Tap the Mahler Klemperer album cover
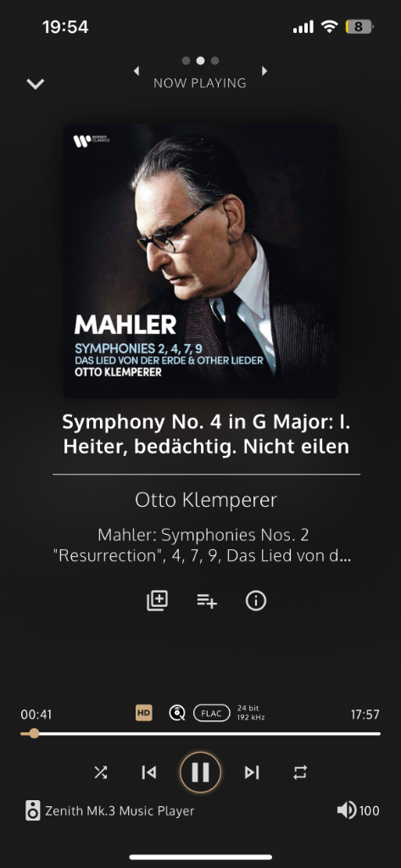Screen dimensions: 401x868 coord(200,261)
